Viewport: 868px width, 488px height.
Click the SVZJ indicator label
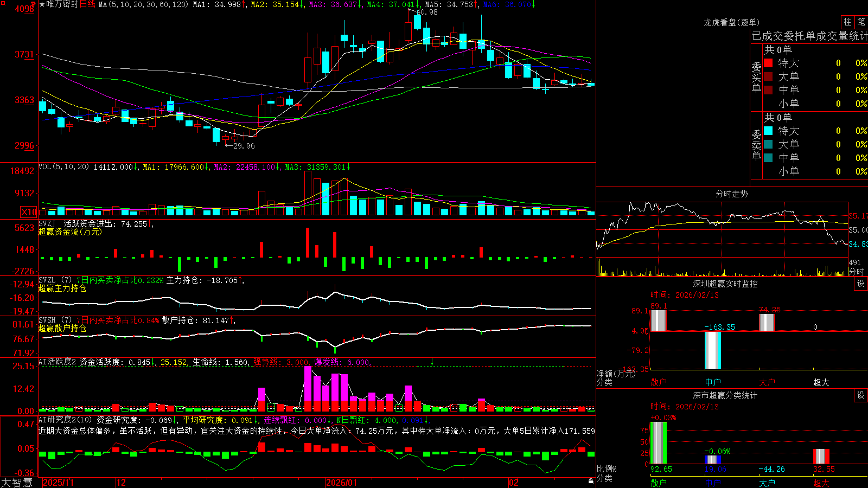point(47,223)
